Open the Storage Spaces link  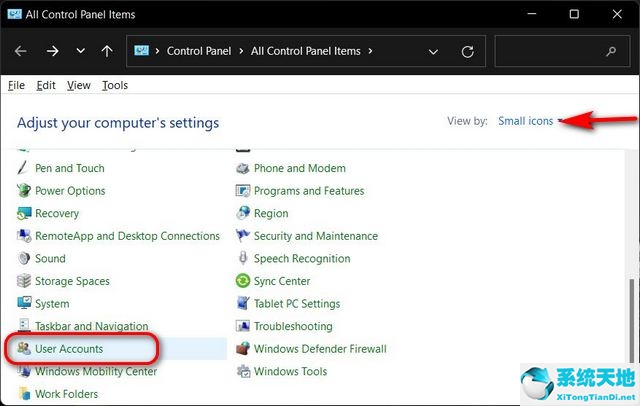tap(72, 281)
